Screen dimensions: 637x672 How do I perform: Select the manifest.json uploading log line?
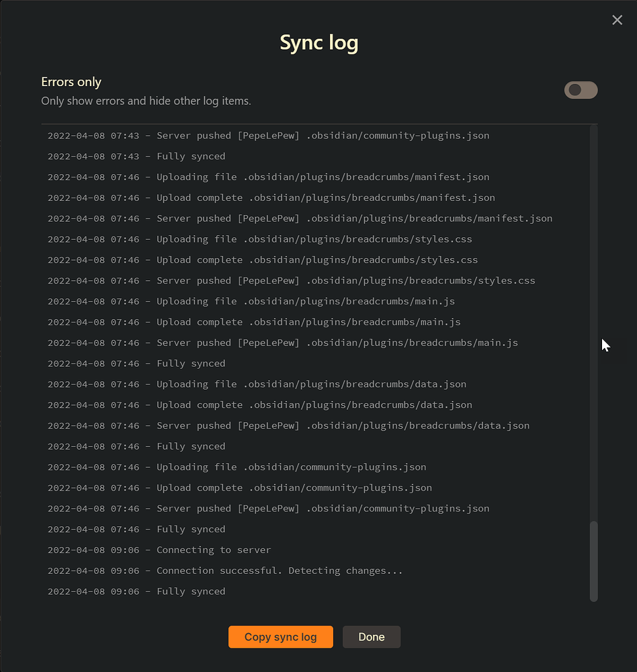[267, 177]
